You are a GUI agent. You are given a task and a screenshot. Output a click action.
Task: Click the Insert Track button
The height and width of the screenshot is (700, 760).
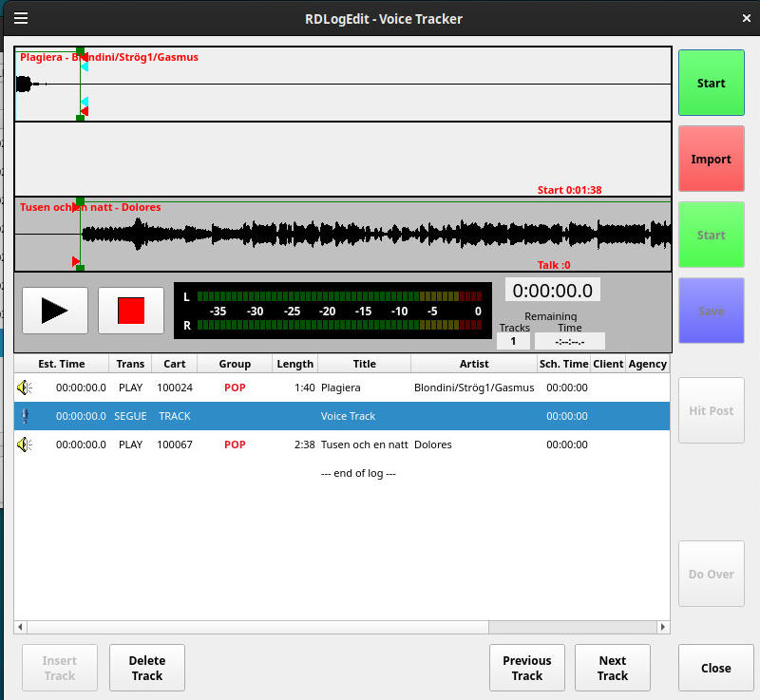pos(60,668)
